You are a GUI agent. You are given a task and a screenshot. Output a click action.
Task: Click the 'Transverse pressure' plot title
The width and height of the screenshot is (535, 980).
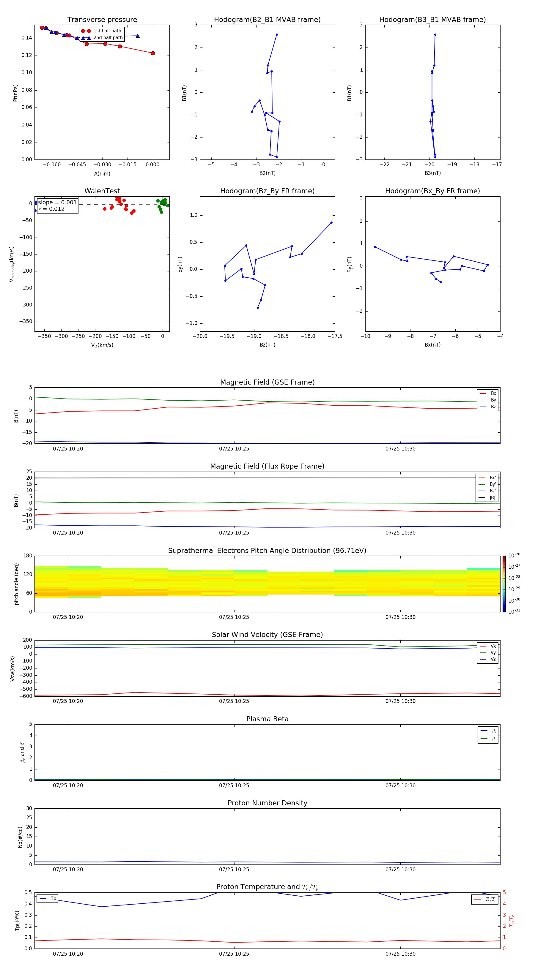click(x=102, y=20)
